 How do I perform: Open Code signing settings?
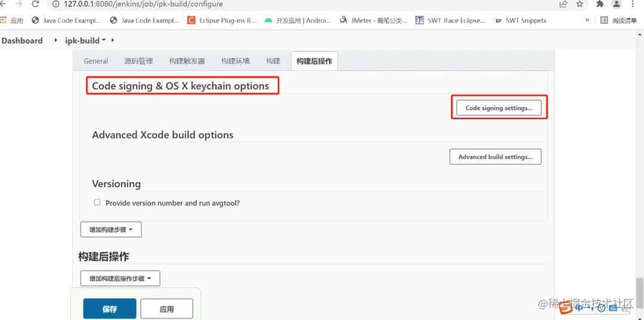(499, 108)
